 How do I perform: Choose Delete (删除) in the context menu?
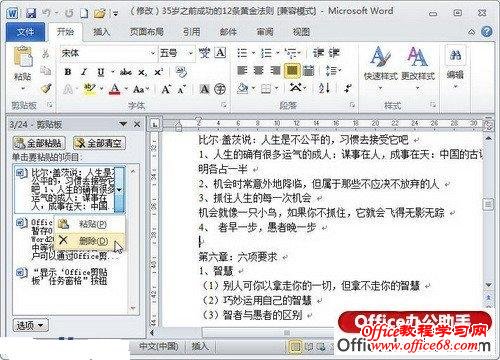[x=90, y=240]
